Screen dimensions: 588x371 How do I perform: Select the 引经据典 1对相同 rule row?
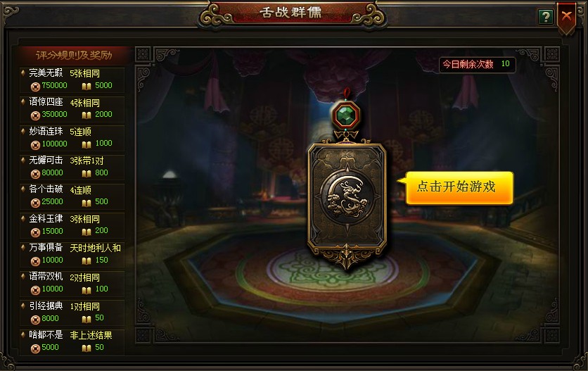pos(72,313)
